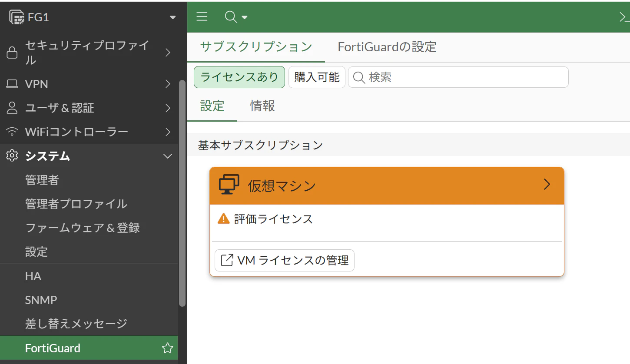Click the external link icon on VM button
Viewport: 630px width, 364px height.
click(227, 260)
